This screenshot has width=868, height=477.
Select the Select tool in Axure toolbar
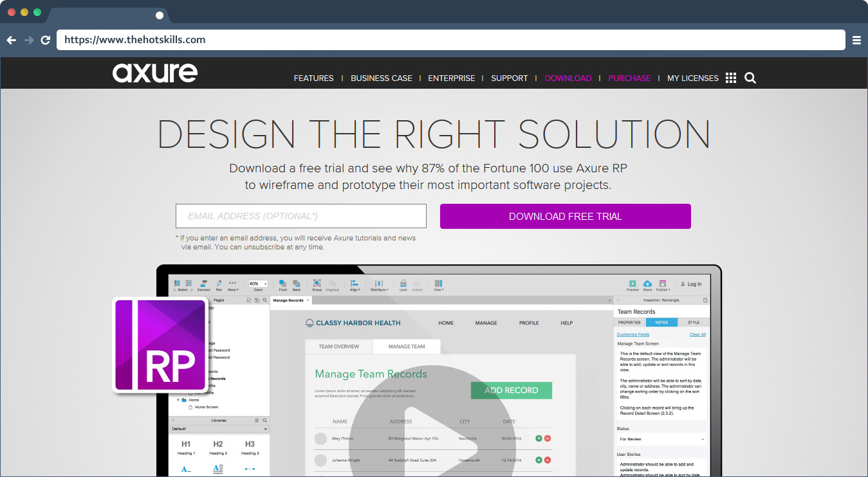(183, 285)
